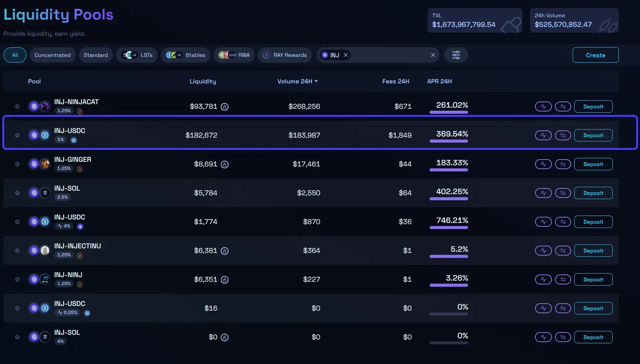Deposit into INJ-INJECTINU pool
This screenshot has width=640, height=364.
click(593, 251)
